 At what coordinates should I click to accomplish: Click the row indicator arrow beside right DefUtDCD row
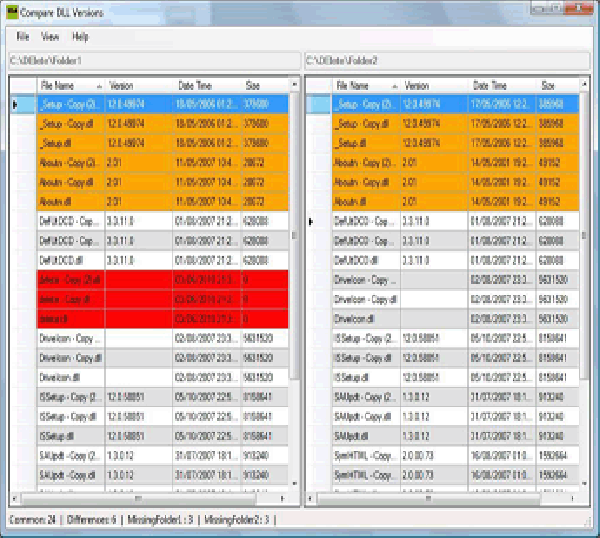click(x=312, y=223)
